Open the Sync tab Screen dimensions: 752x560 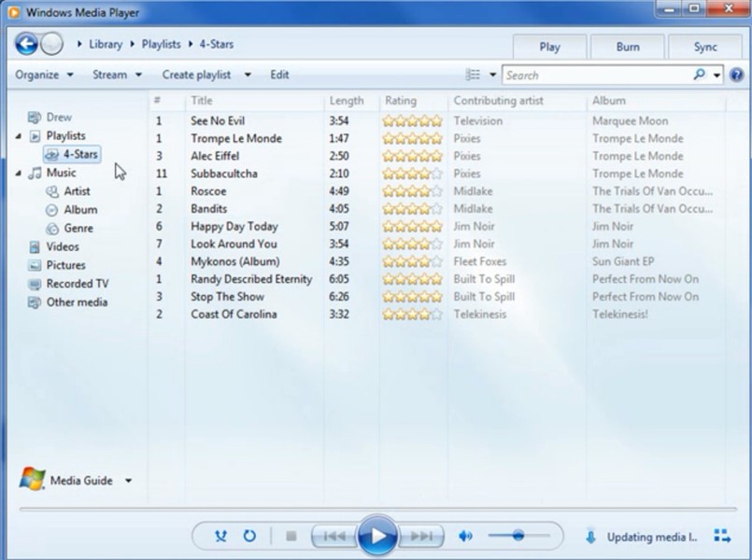click(705, 47)
